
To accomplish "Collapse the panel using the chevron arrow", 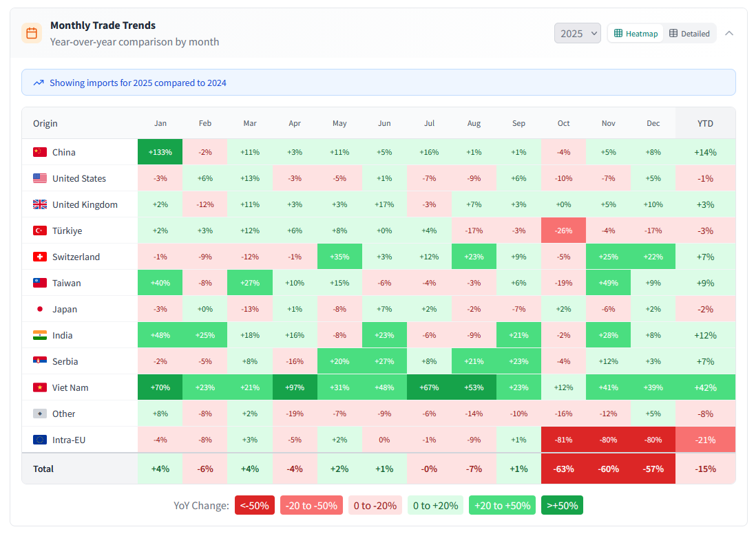I will point(728,32).
